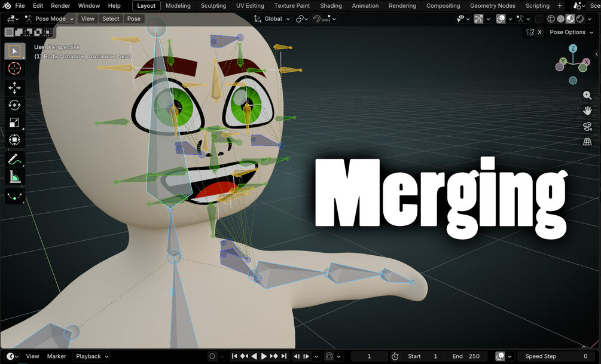Image resolution: width=601 pixels, height=364 pixels.
Task: Set selection mode to intersect
Action: pos(47,32)
